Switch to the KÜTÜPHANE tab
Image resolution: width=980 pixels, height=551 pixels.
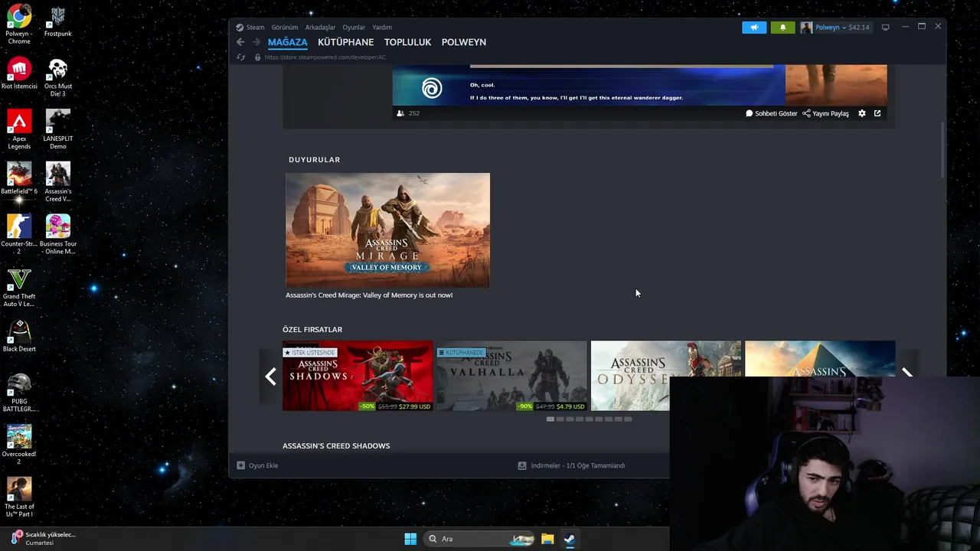tap(346, 42)
